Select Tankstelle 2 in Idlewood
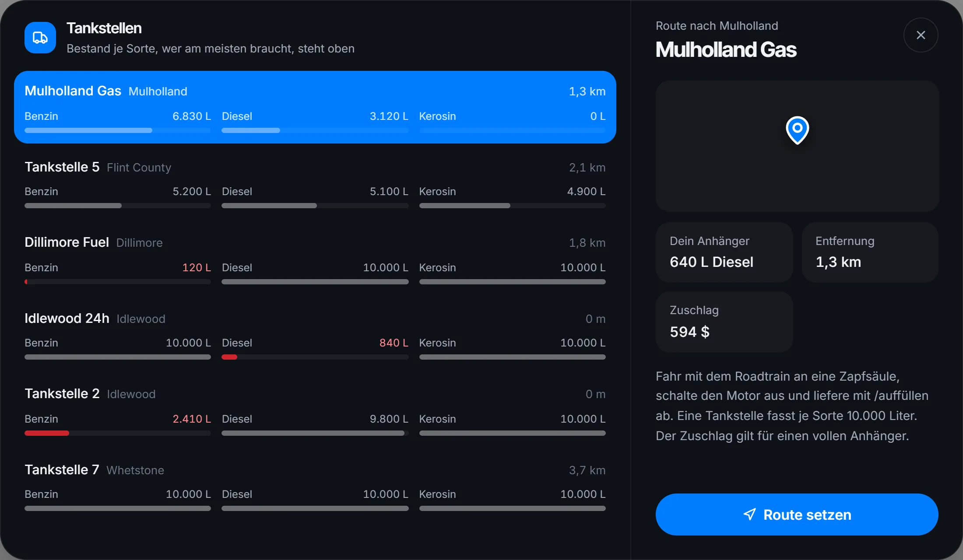The width and height of the screenshot is (963, 560). click(x=315, y=410)
